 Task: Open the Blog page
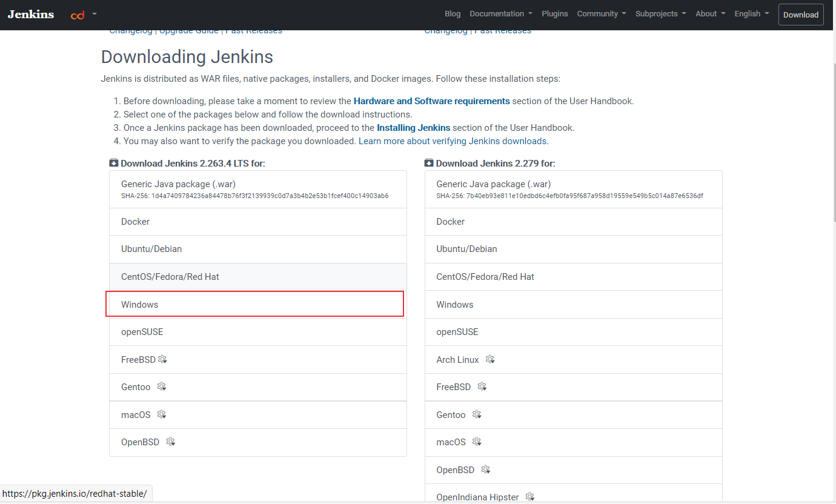click(453, 14)
